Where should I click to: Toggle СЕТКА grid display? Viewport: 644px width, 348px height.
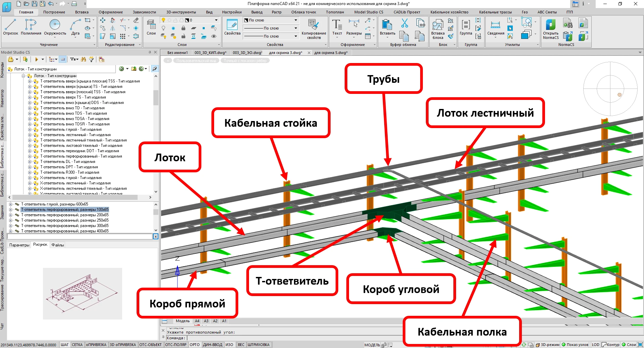pyautogui.click(x=77, y=345)
